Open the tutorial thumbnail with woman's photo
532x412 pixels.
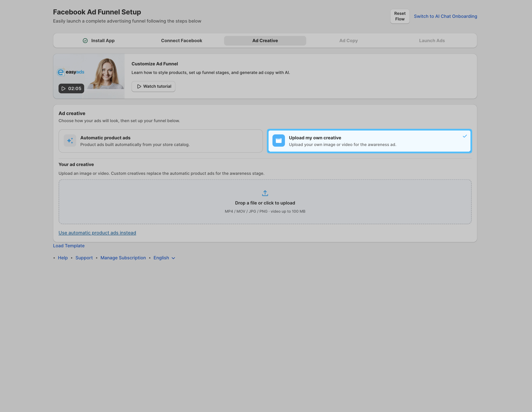tap(89, 76)
